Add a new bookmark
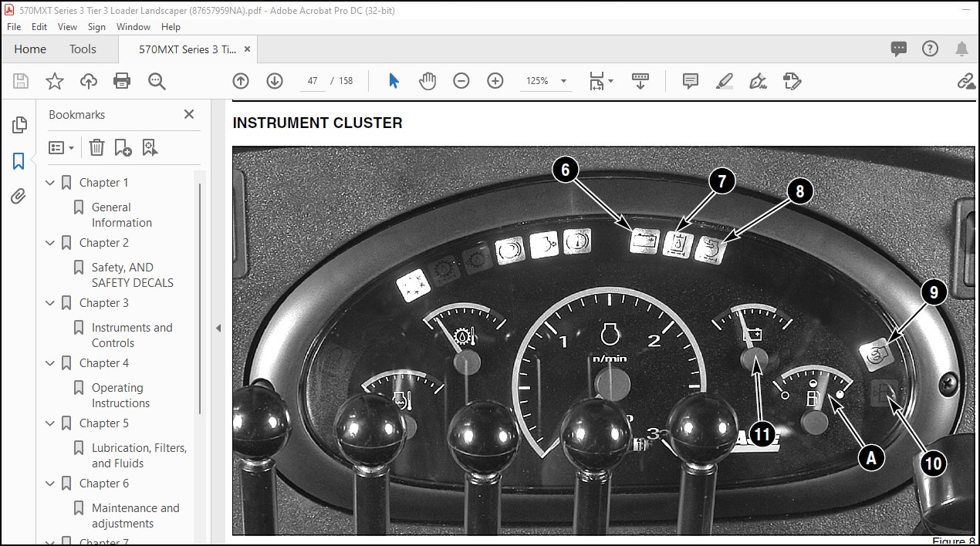The height and width of the screenshot is (546, 980). point(123,147)
